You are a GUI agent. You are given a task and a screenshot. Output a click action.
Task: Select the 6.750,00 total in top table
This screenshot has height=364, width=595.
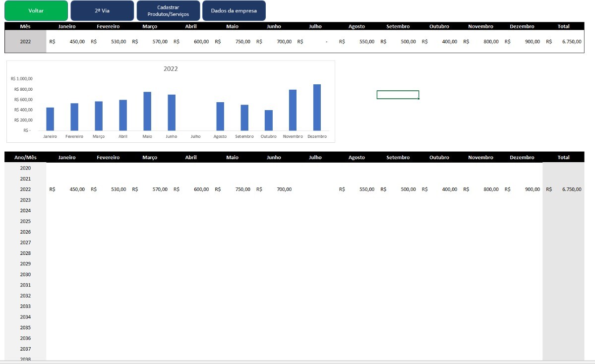pyautogui.click(x=571, y=42)
